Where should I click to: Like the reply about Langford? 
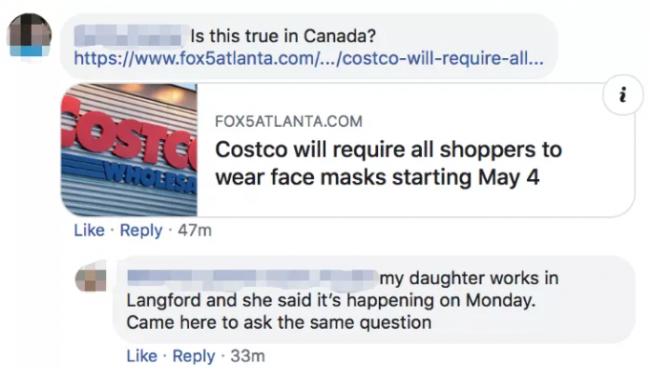tap(142, 356)
